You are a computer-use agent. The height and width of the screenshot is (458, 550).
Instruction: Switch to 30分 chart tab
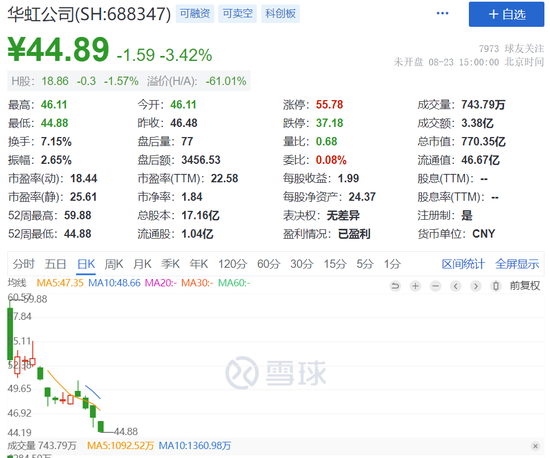[x=302, y=264]
